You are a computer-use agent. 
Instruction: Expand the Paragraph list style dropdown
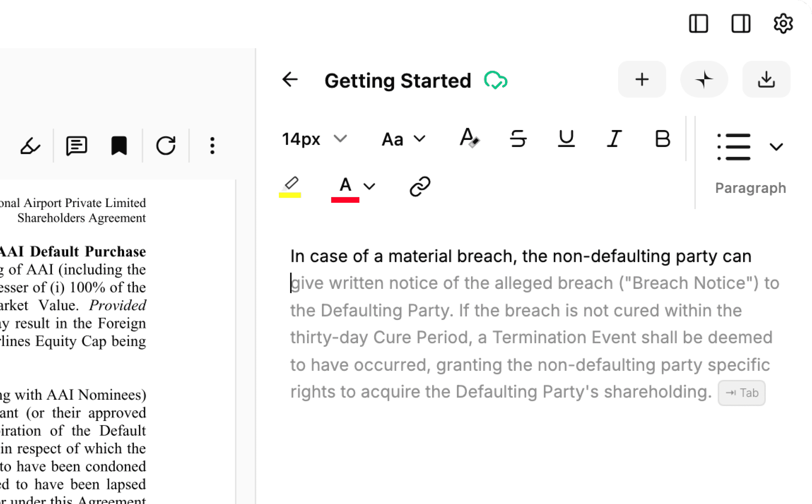(776, 147)
